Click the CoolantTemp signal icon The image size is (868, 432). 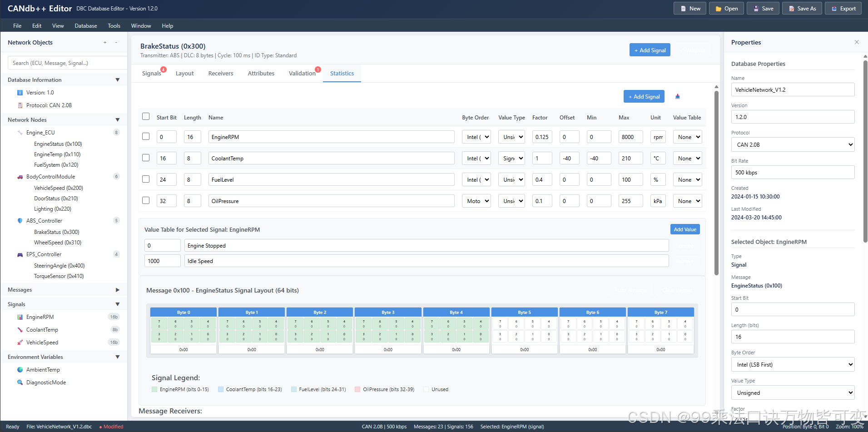pyautogui.click(x=20, y=330)
